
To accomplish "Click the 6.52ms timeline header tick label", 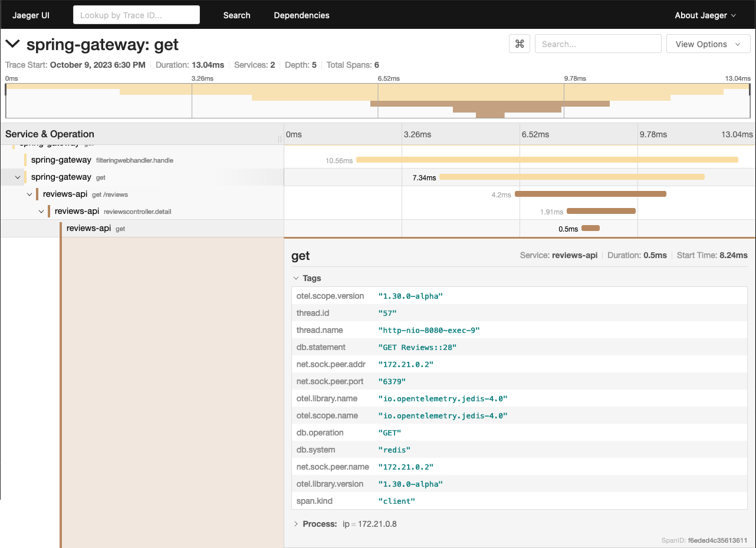I will point(535,134).
